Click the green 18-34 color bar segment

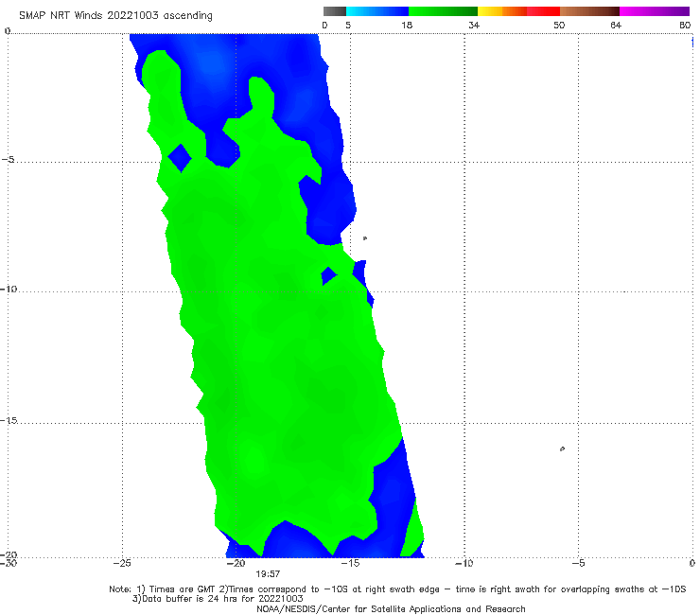443,11
